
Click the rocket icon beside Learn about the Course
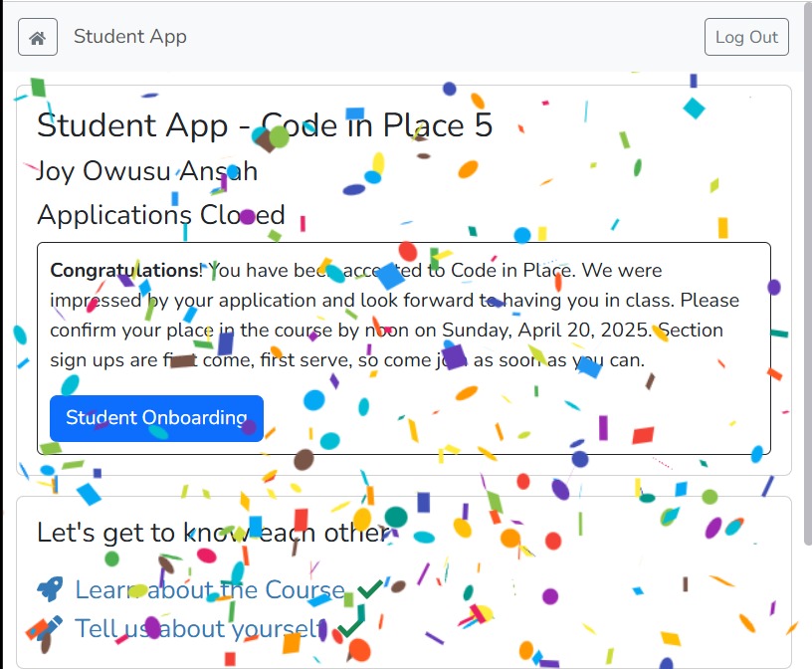coord(50,589)
